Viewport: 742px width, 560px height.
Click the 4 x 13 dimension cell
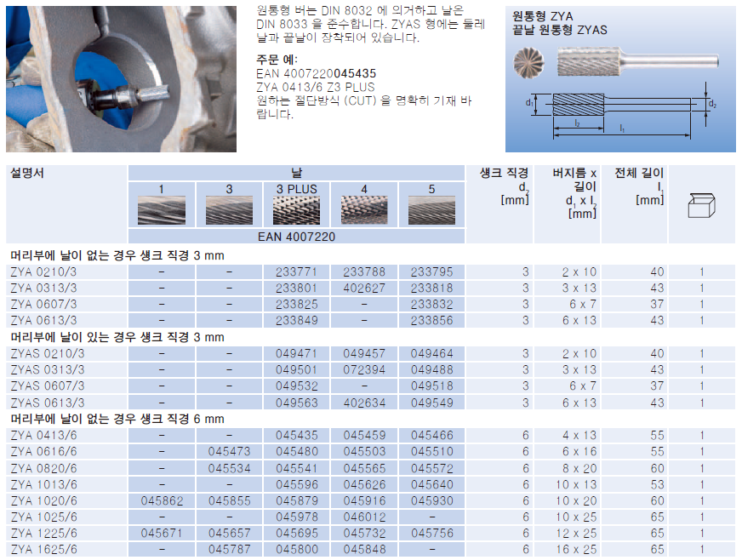[579, 436]
